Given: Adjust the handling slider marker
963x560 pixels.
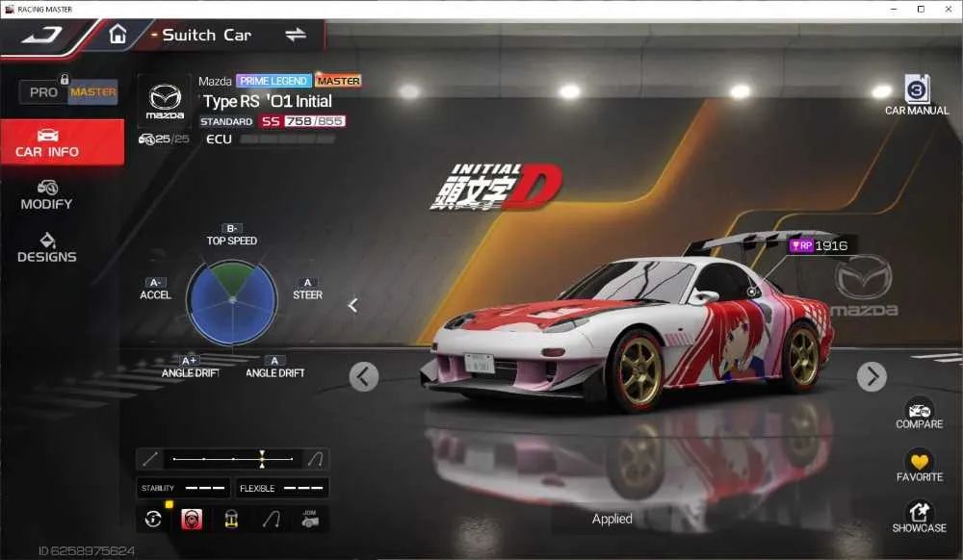Looking at the screenshot, I should click(x=262, y=459).
